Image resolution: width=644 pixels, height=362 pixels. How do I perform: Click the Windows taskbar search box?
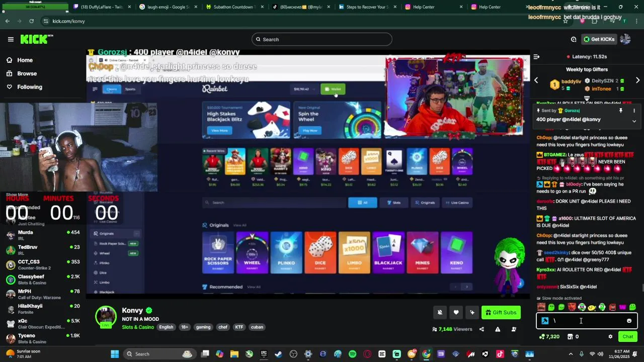click(159, 354)
